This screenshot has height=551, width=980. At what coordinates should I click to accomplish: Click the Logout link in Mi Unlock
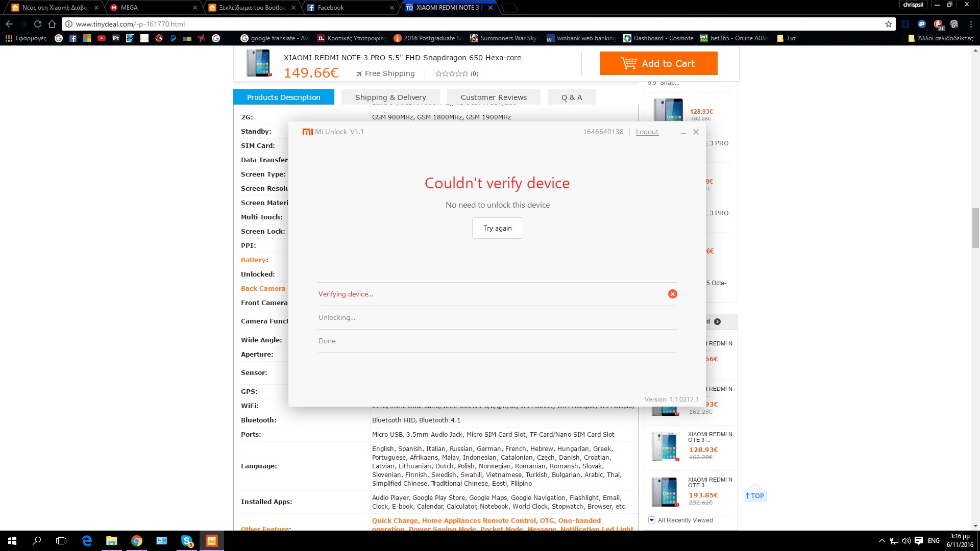pyautogui.click(x=647, y=132)
